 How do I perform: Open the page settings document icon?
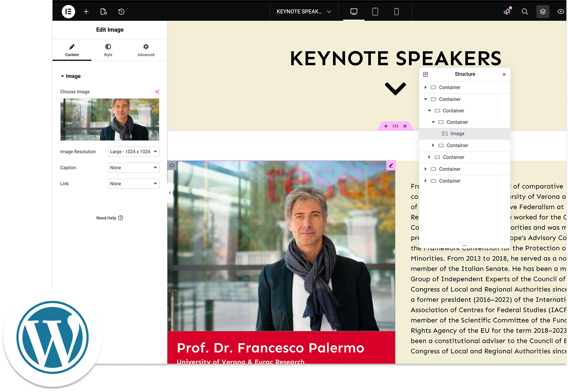[x=103, y=11]
